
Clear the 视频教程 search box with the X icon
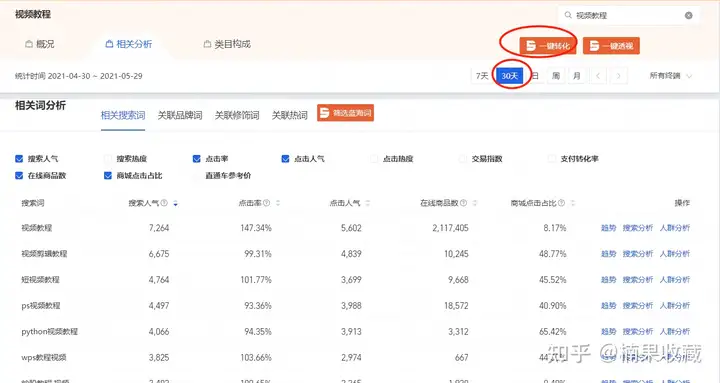688,15
